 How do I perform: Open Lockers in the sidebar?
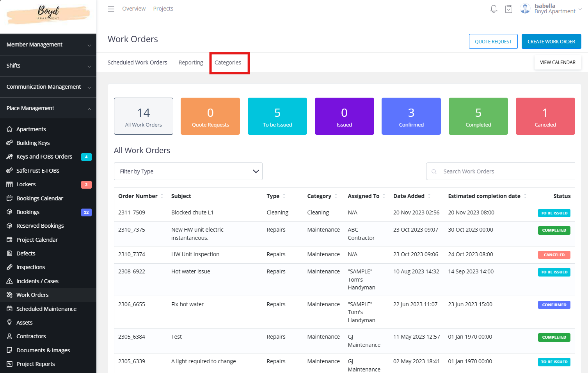coord(26,184)
